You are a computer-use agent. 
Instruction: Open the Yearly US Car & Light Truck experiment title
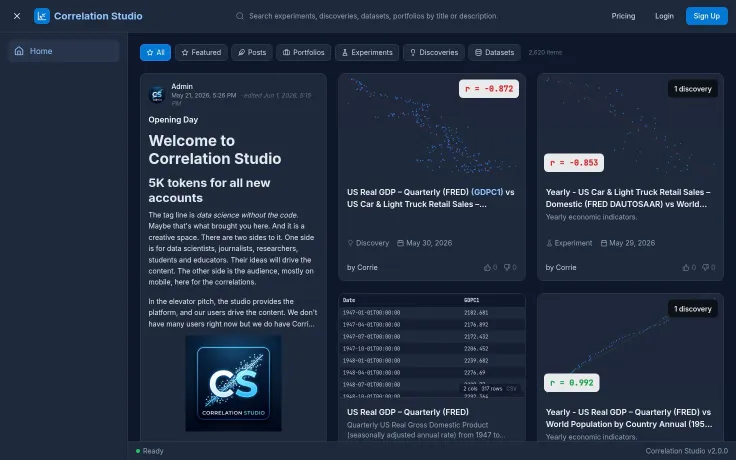tap(628, 198)
